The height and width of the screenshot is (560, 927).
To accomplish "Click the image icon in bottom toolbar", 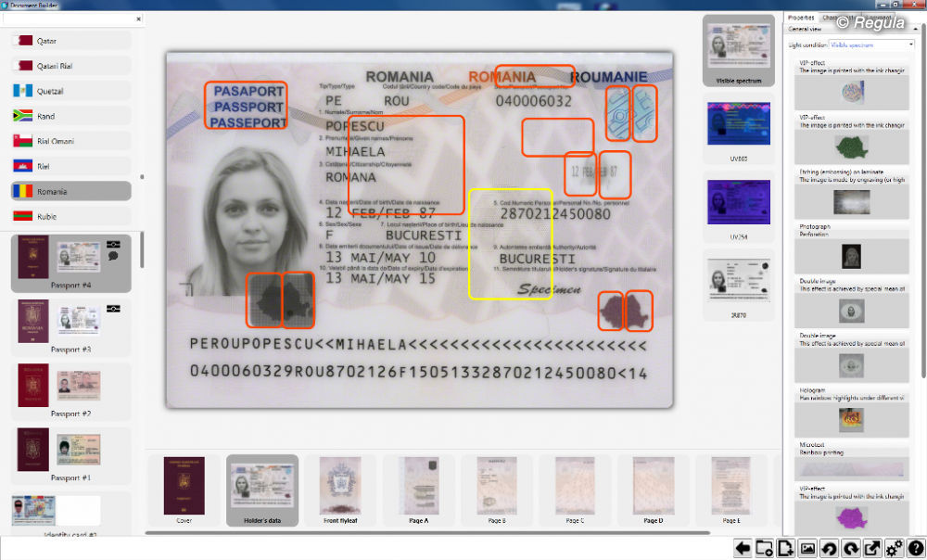I will click(x=807, y=548).
